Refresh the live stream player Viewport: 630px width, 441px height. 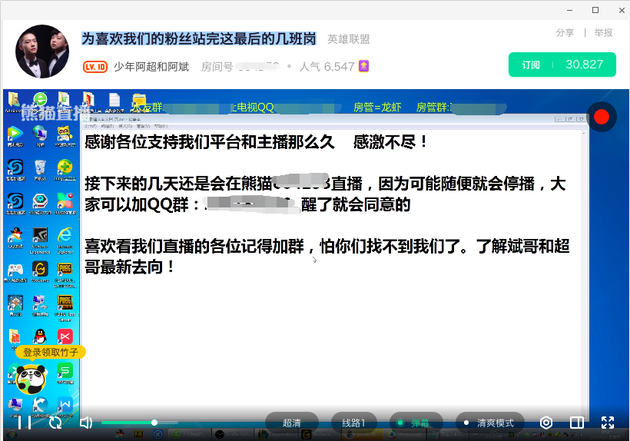point(54,423)
